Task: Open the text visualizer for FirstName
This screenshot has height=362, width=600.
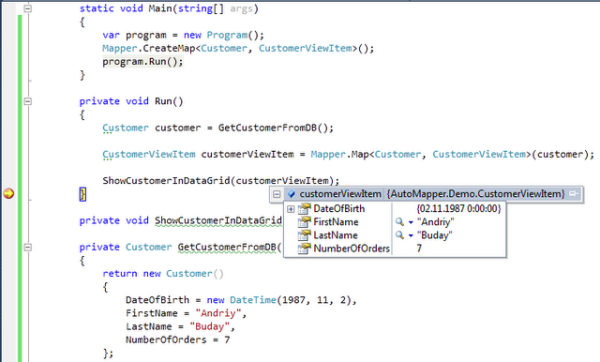Action: [399, 222]
